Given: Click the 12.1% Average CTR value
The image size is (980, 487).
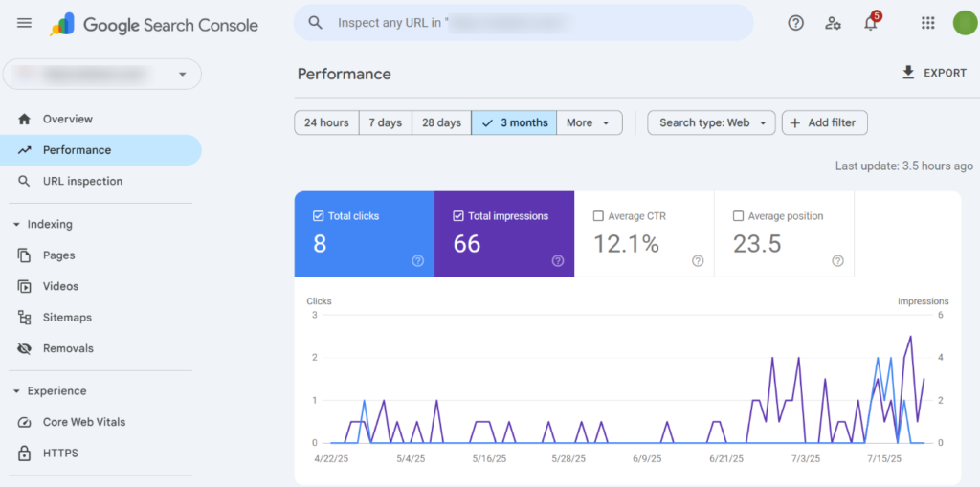Looking at the screenshot, I should coord(626,244).
